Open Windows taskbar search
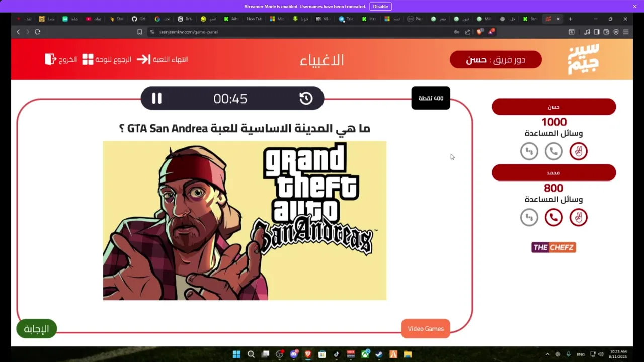This screenshot has width=644, height=362. tap(251, 354)
